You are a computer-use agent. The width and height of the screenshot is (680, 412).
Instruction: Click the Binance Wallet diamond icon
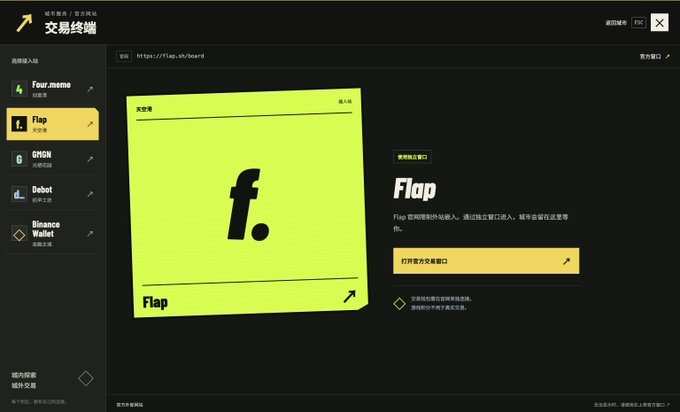(19, 234)
